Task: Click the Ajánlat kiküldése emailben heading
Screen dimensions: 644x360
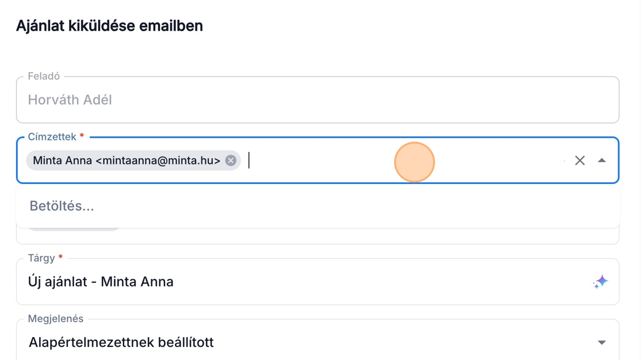Action: tap(109, 26)
